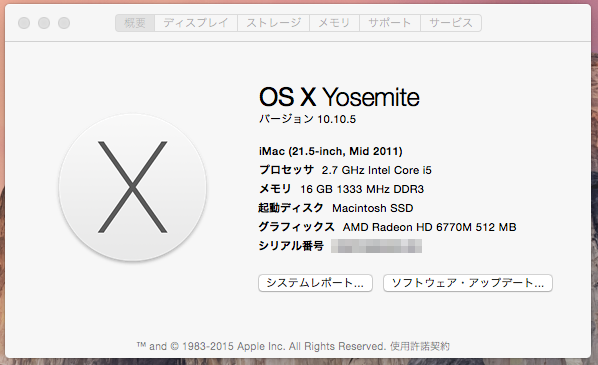The height and width of the screenshot is (365, 598).
Task: Switch to the 概要 tab
Action: (x=135, y=23)
